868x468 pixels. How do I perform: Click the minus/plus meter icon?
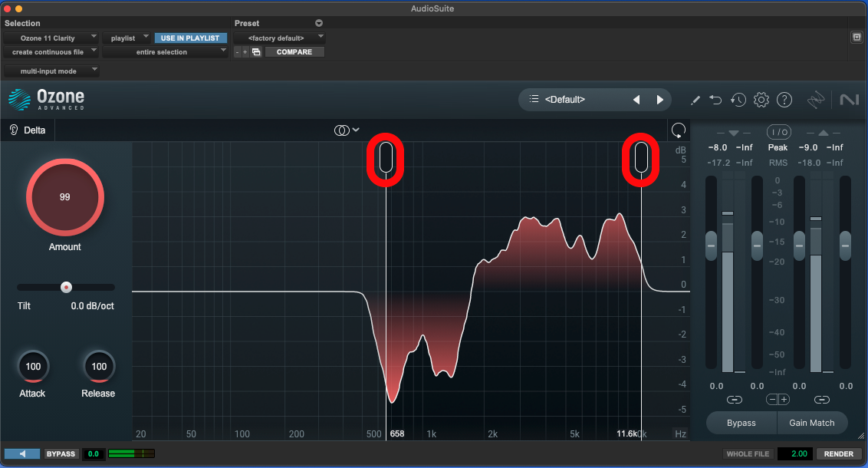pyautogui.click(x=778, y=399)
